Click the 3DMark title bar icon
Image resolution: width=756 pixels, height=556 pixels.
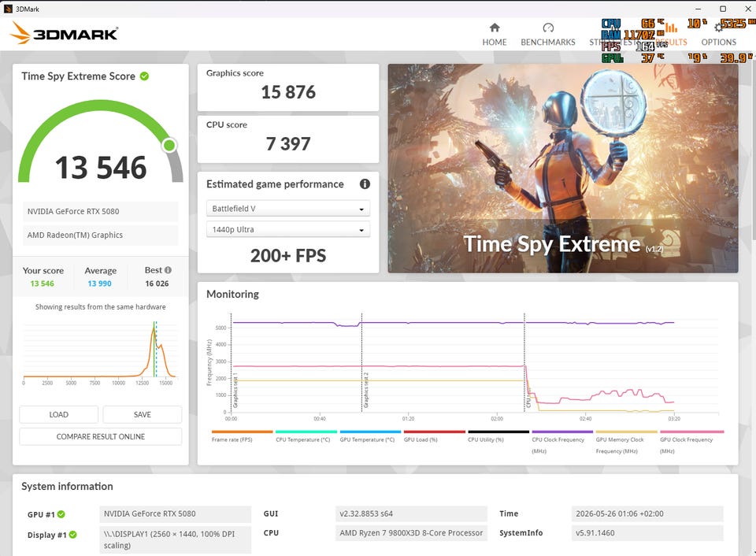(8, 9)
